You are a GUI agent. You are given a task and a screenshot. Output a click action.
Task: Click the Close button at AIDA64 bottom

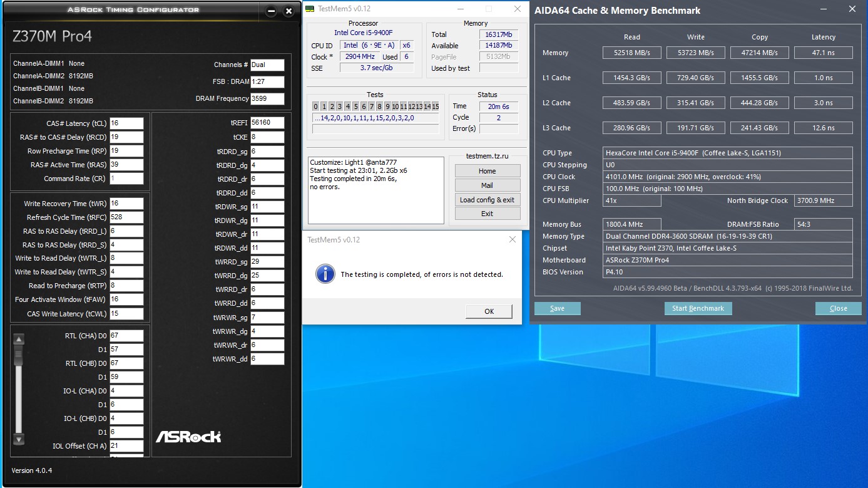pos(838,308)
